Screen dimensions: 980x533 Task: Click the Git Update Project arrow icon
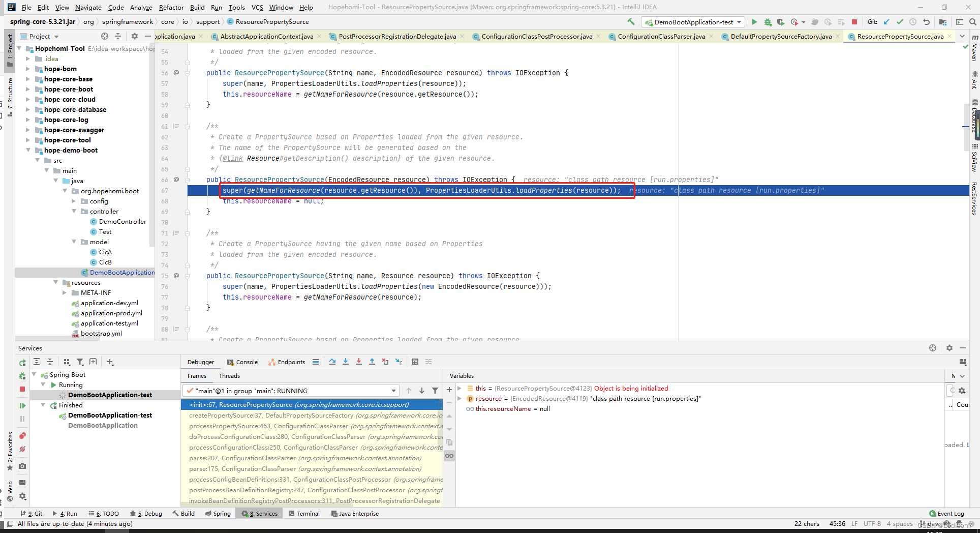click(x=887, y=22)
